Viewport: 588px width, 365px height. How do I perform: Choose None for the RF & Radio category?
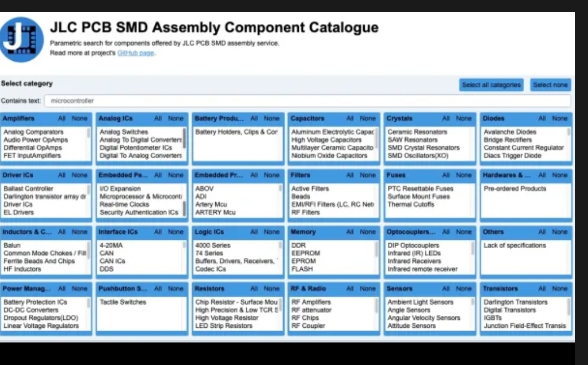point(368,289)
